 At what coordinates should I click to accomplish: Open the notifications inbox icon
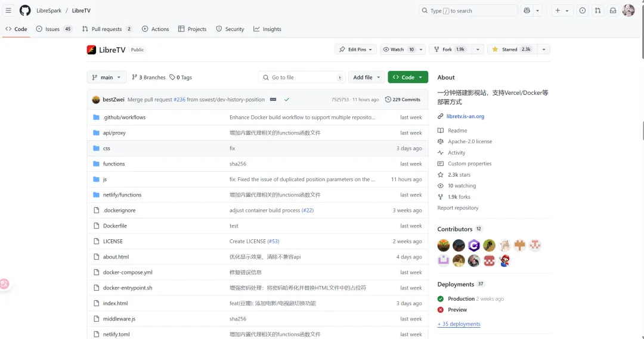(613, 11)
